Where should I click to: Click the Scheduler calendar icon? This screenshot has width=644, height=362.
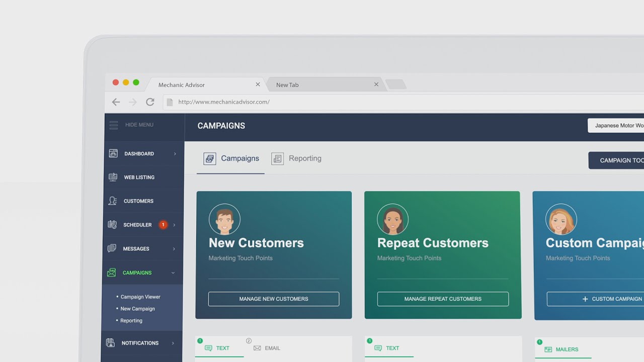(112, 225)
